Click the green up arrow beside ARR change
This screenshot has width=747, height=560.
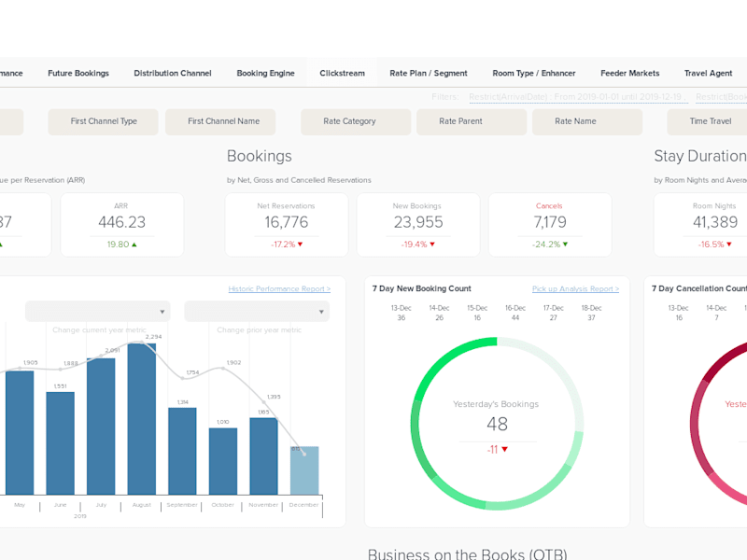click(x=134, y=245)
